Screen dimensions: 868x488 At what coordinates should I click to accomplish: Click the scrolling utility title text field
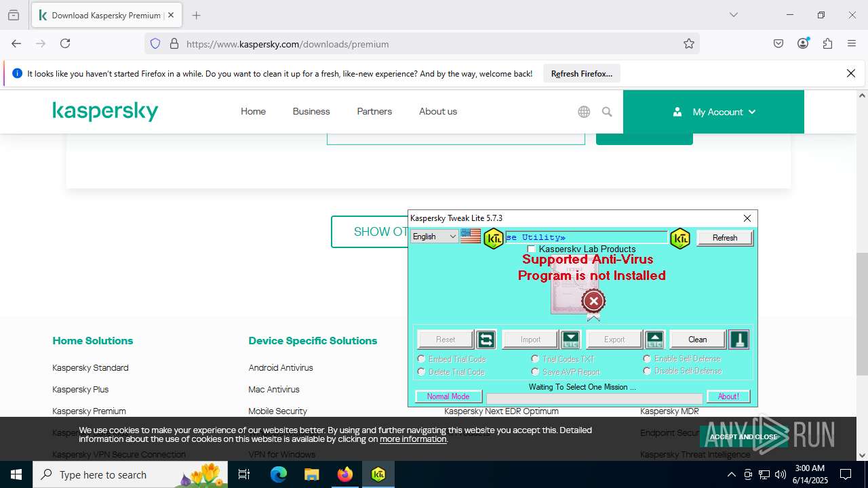click(x=587, y=237)
